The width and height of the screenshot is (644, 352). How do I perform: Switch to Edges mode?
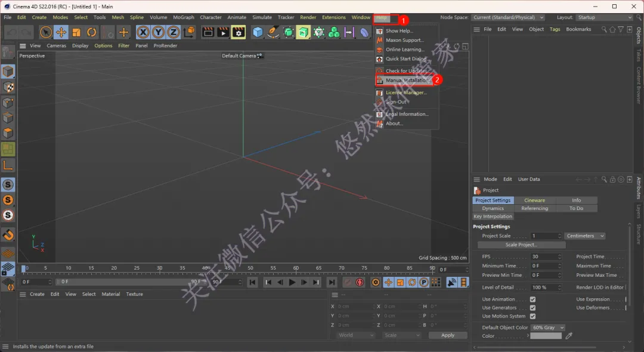tap(8, 118)
